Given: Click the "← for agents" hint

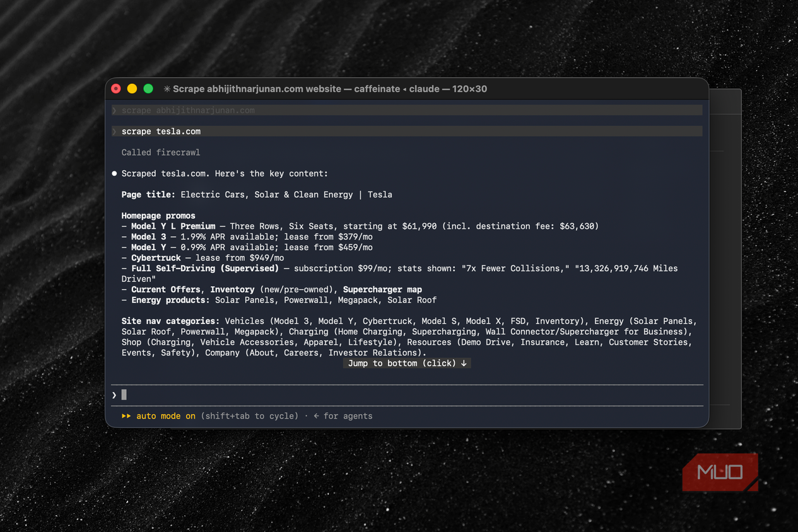Looking at the screenshot, I should tap(343, 416).
